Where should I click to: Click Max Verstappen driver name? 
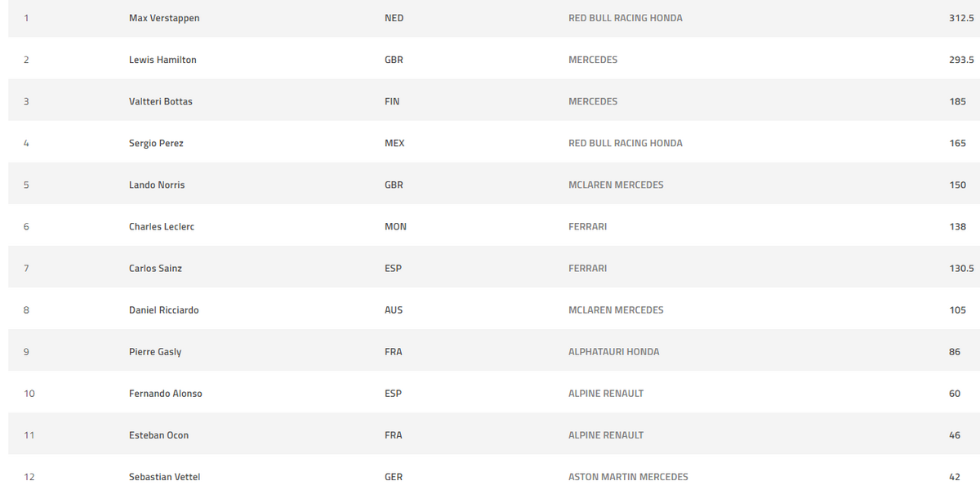164,18
